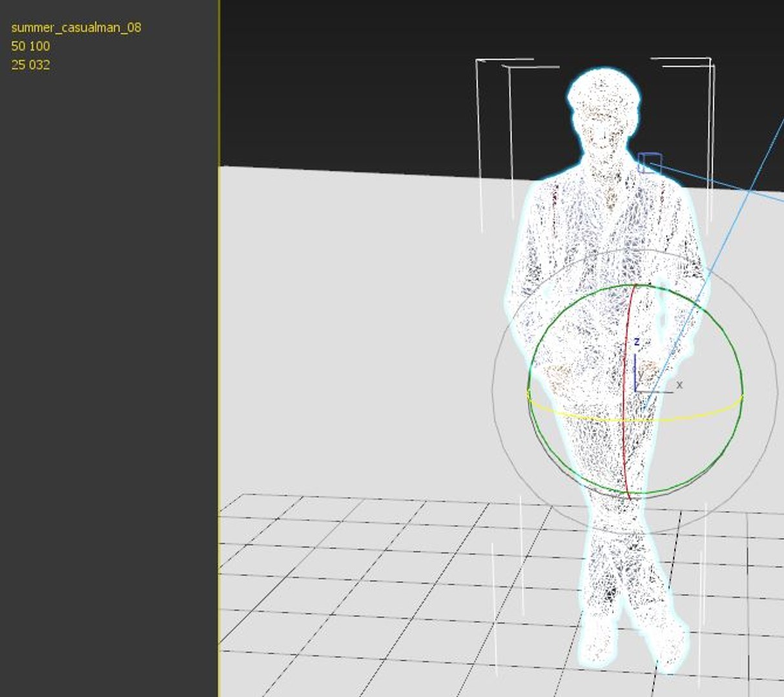
Task: Click the X axis label on gizmo
Action: point(679,385)
